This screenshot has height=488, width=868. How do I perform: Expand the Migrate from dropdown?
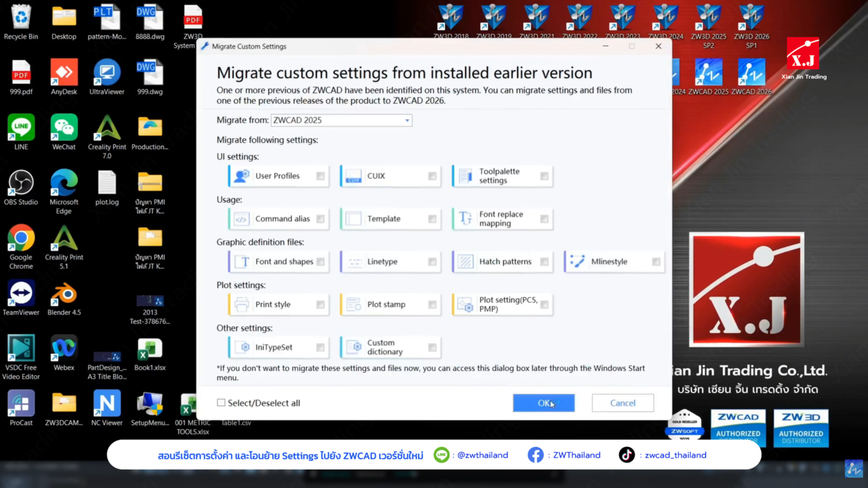click(407, 121)
